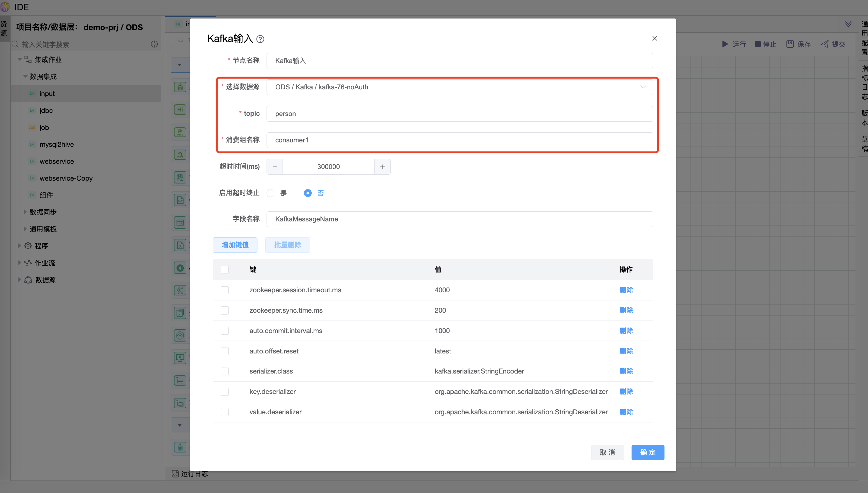Click the 运行 play icon in toolbar

[725, 44]
